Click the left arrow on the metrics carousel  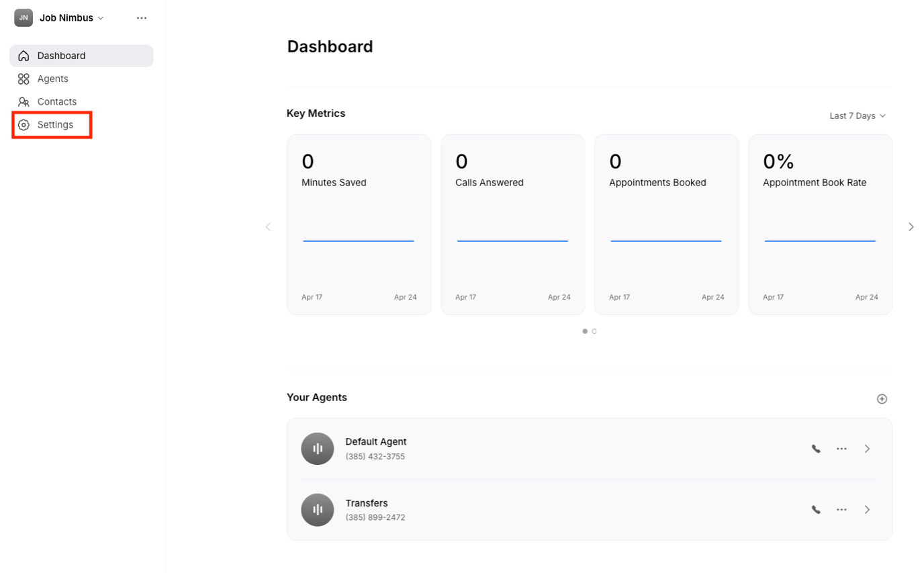(x=268, y=227)
